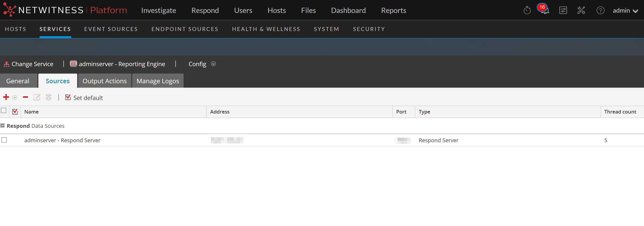The height and width of the screenshot is (226, 644).
Task: Collapse the Respond Data Sources group
Action: click(3, 126)
